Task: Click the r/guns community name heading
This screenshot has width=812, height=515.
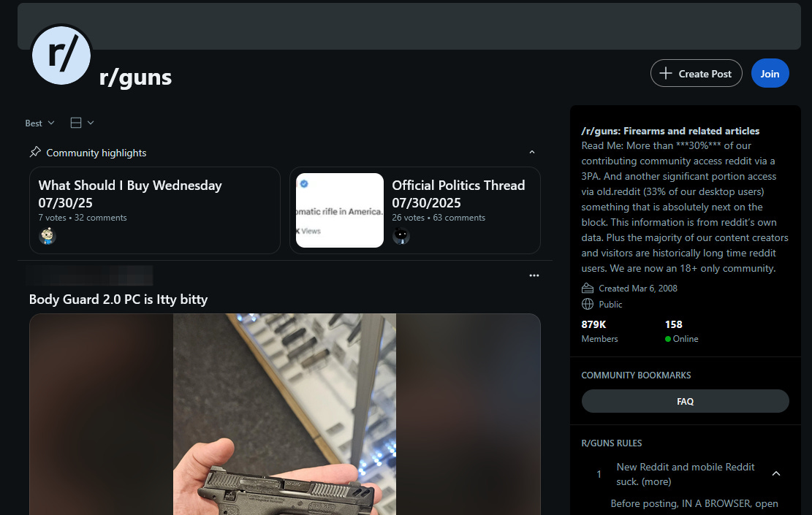Action: click(x=135, y=77)
